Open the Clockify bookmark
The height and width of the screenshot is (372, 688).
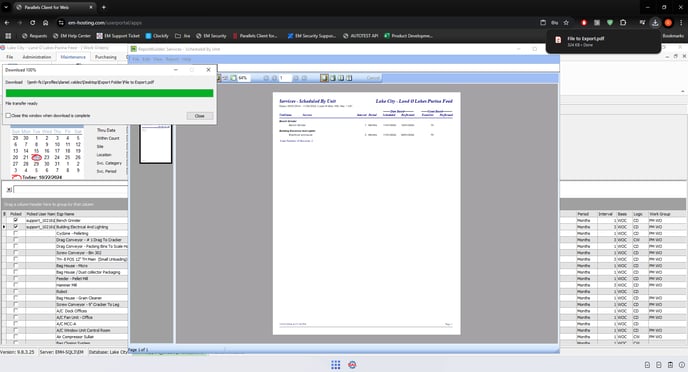pyautogui.click(x=157, y=36)
